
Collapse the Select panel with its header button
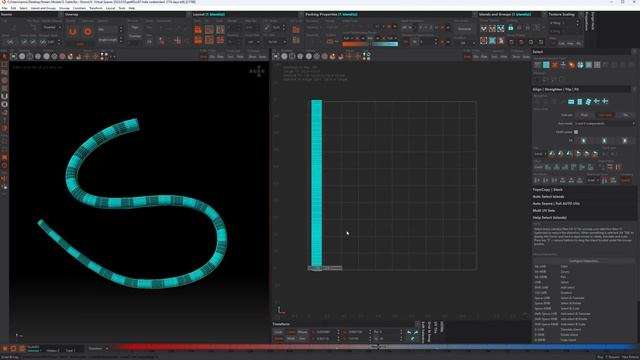click(x=634, y=52)
